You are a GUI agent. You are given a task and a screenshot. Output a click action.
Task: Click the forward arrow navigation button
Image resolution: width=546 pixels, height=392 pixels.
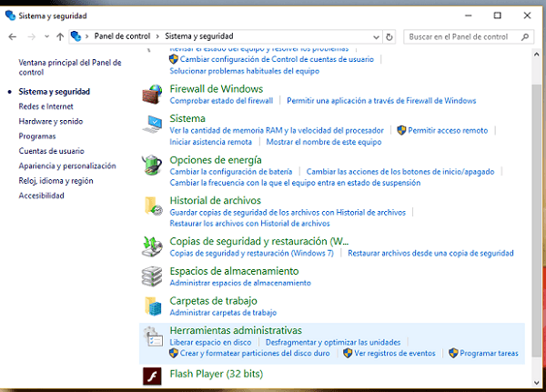pyautogui.click(x=31, y=36)
